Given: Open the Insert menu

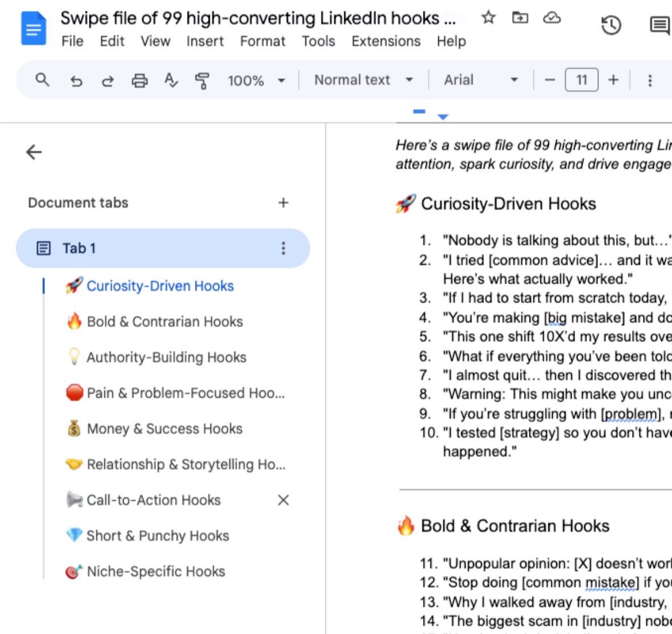Looking at the screenshot, I should click(x=205, y=41).
